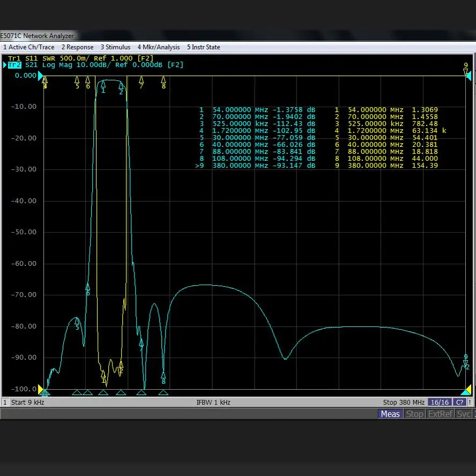This screenshot has height=476, width=476.
Task: Click marker 5 triangle at top of graph
Action: (77, 79)
